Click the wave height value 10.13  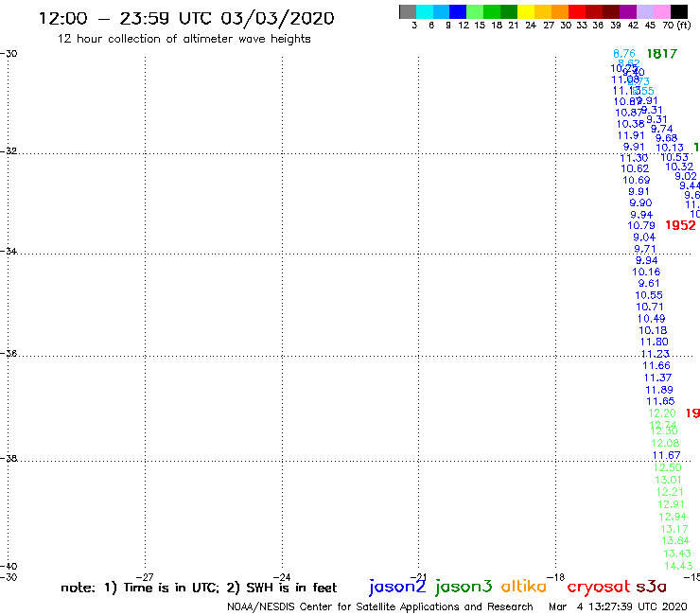tap(669, 148)
